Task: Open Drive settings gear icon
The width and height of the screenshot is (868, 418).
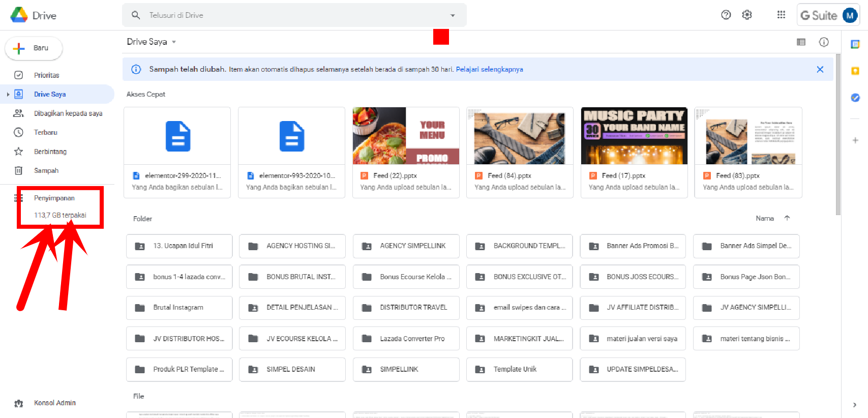Action: [747, 15]
